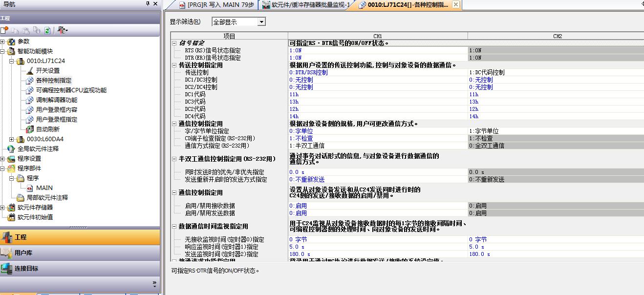Switch to the [PRG]R 写入 MAIN tab
644x295 pixels.
point(215,5)
